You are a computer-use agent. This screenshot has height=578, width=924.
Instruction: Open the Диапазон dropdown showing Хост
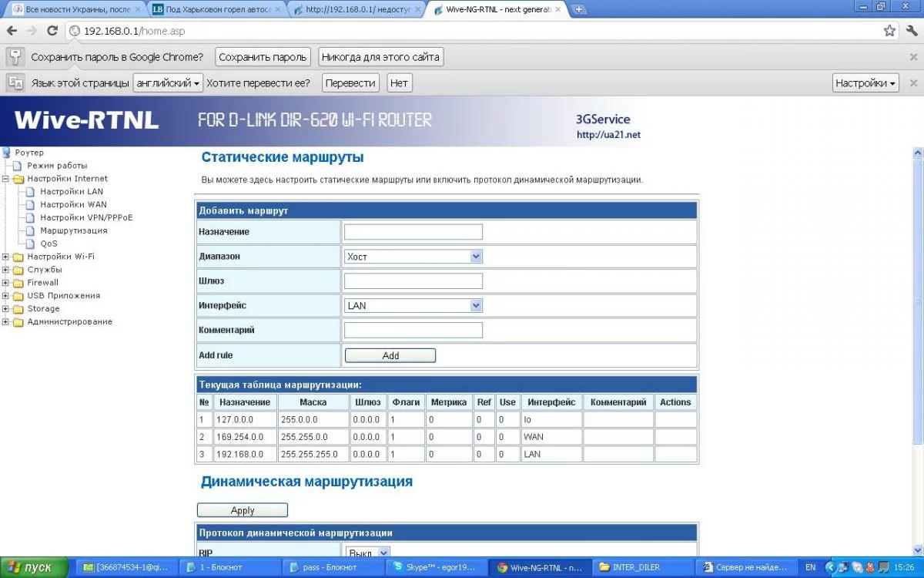(x=413, y=257)
